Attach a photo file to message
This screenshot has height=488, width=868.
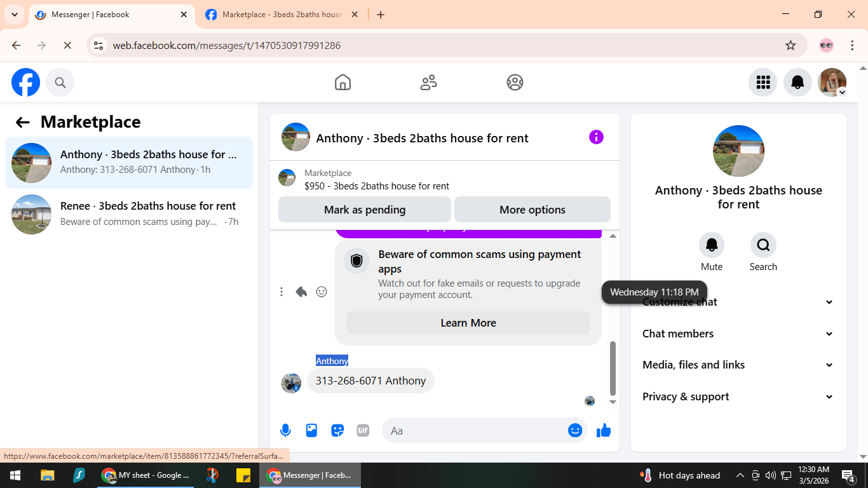pyautogui.click(x=311, y=431)
